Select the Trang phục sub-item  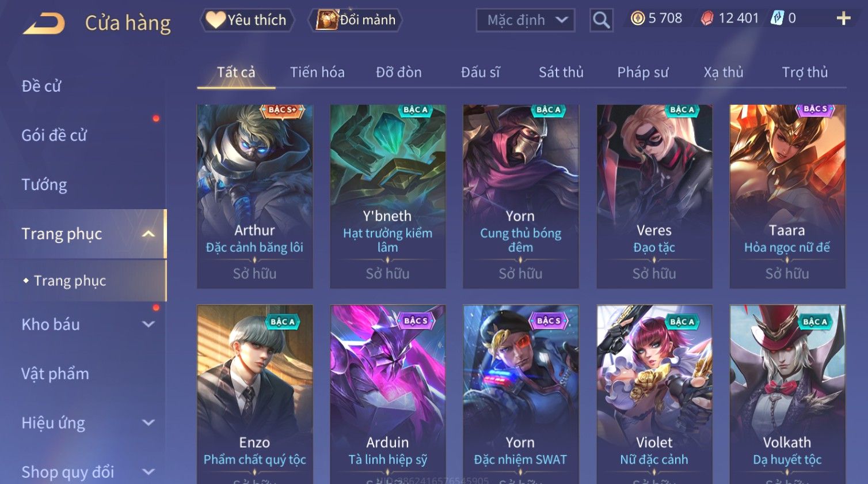coord(70,281)
